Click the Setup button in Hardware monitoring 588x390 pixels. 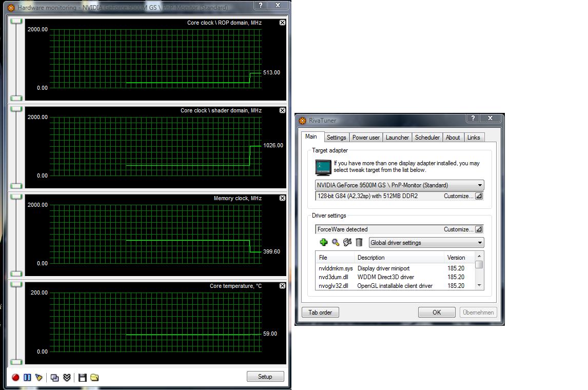(x=265, y=377)
